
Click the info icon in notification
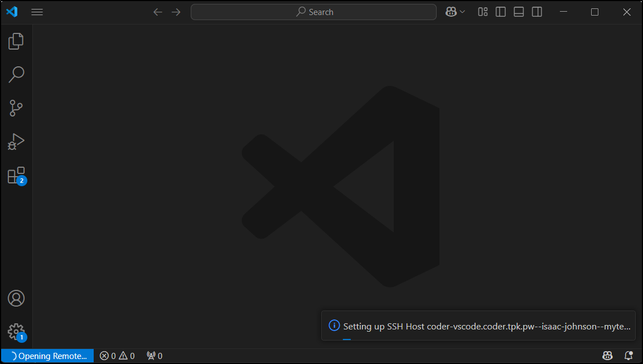(x=334, y=326)
